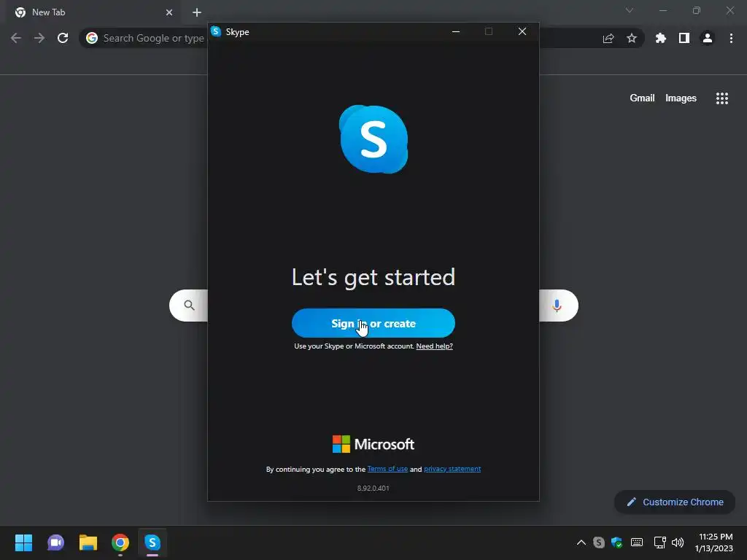Click Customize Chrome button
Viewport: 747px width, 560px height.
tap(675, 502)
